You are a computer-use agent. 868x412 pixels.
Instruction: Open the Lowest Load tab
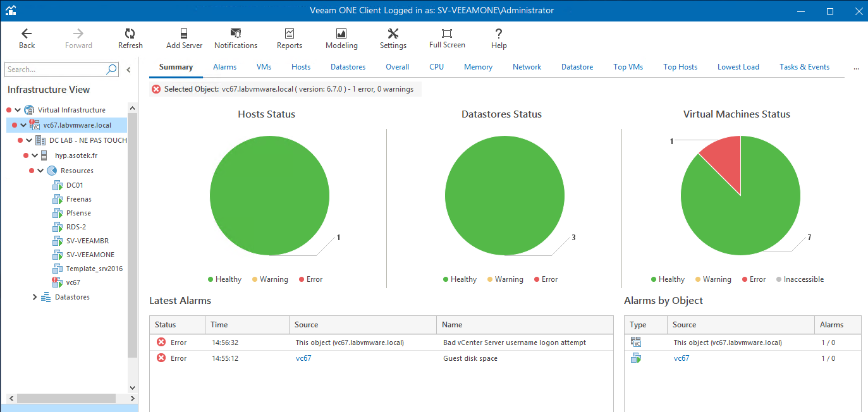point(738,67)
